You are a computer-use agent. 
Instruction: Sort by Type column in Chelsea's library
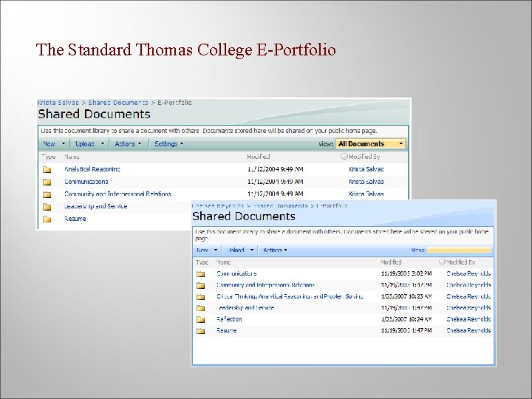[x=202, y=262]
